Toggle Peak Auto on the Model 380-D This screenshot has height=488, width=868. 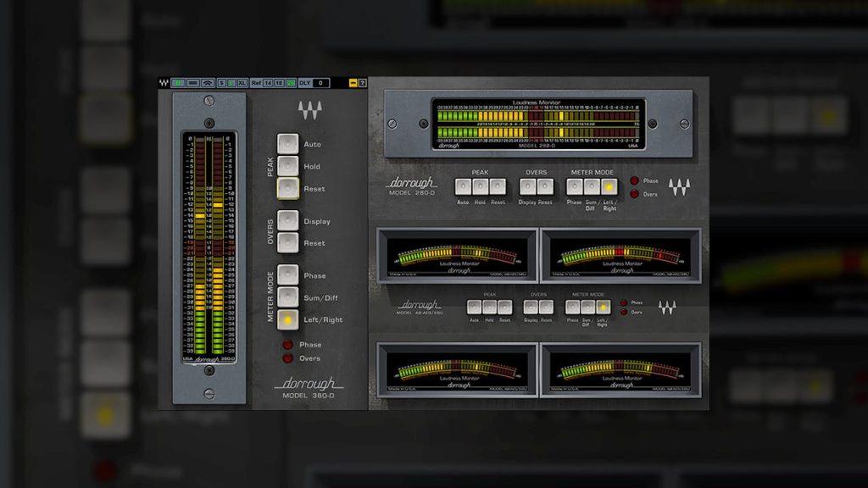click(x=288, y=144)
